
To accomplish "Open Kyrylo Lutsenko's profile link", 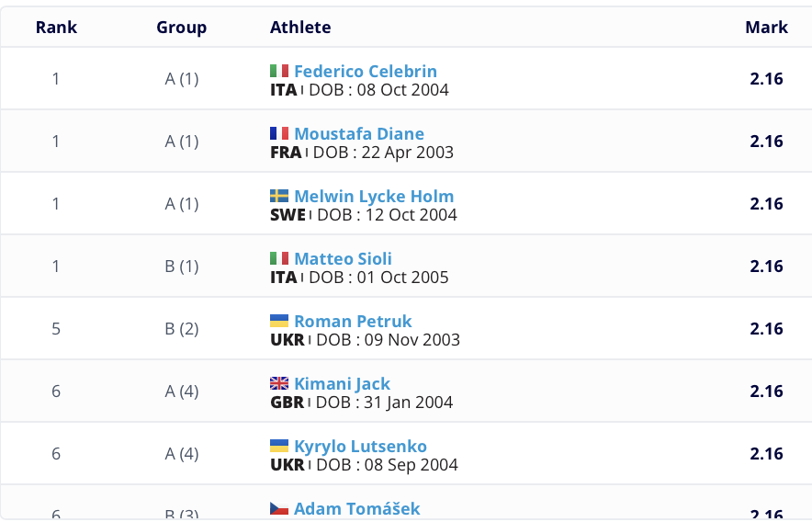I will coord(360,446).
